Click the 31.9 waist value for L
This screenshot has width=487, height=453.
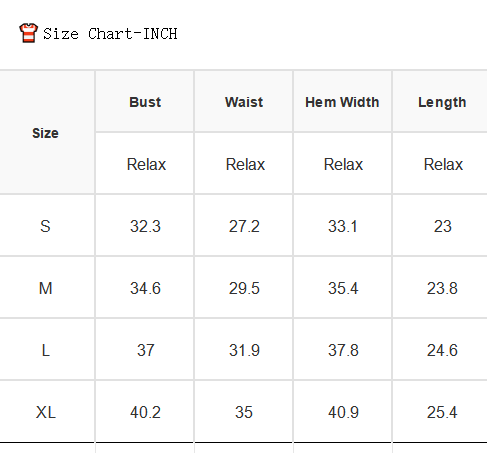click(244, 350)
